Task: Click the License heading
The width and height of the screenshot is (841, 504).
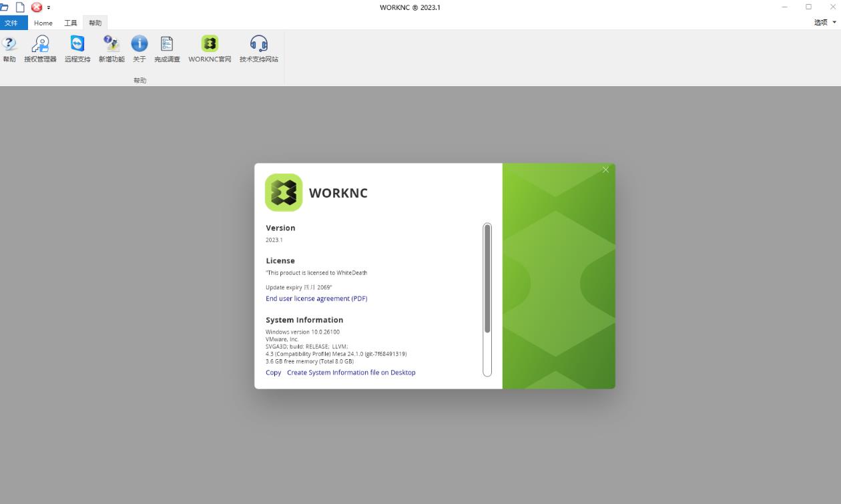Action: pos(280,260)
